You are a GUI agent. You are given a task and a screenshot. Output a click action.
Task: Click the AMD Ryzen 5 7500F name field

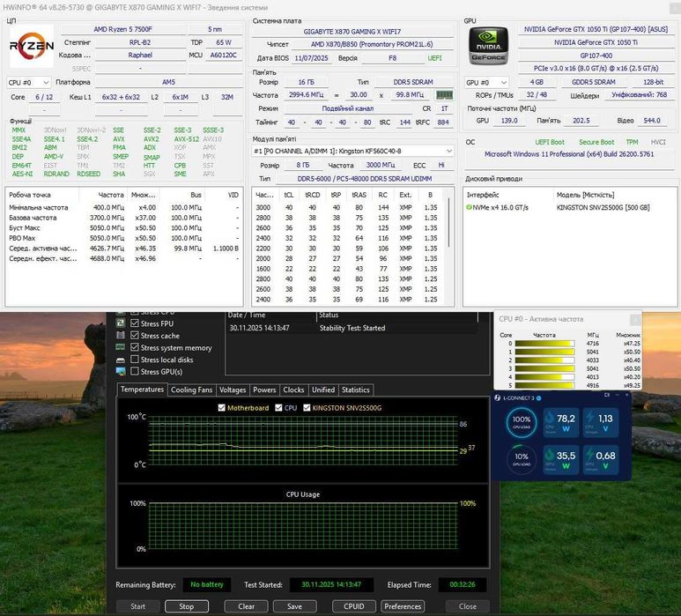(123, 29)
